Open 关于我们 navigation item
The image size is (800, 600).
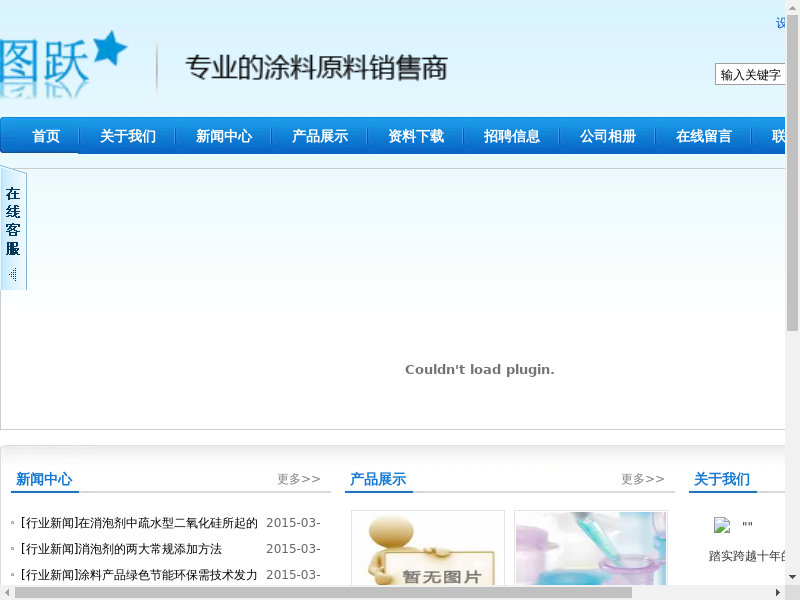click(128, 136)
